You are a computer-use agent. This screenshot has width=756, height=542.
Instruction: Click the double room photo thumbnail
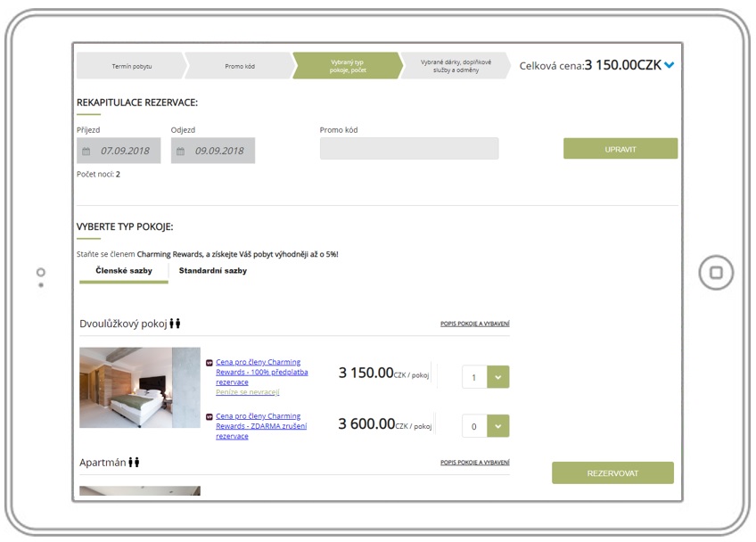[x=140, y=388]
